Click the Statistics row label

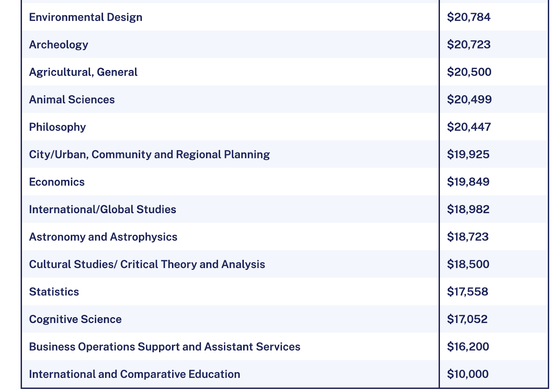click(54, 292)
